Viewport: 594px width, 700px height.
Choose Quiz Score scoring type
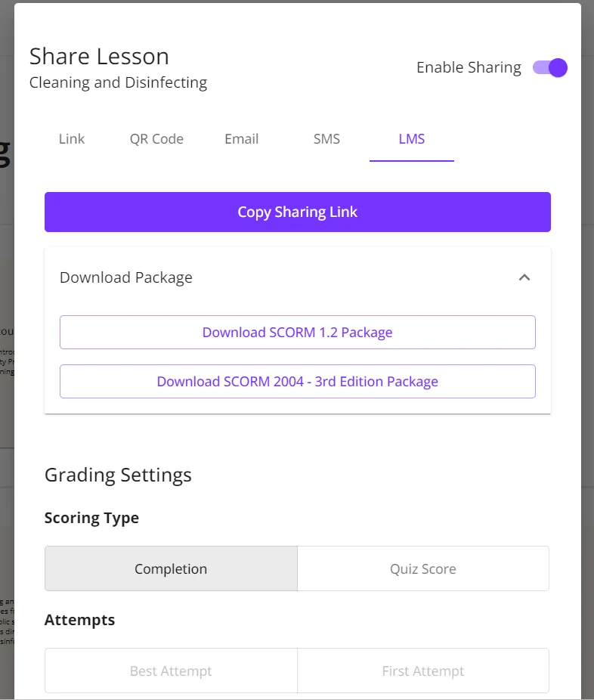click(x=423, y=569)
